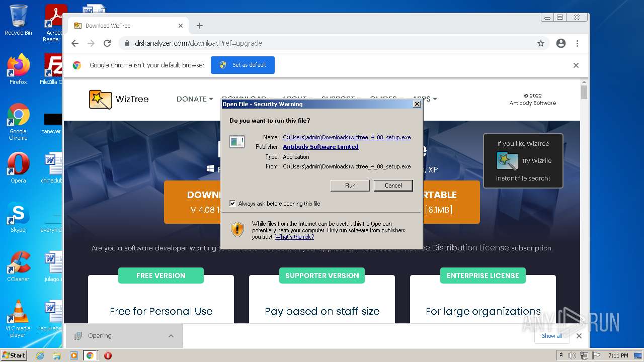Click Run in the security warning

pyautogui.click(x=350, y=186)
